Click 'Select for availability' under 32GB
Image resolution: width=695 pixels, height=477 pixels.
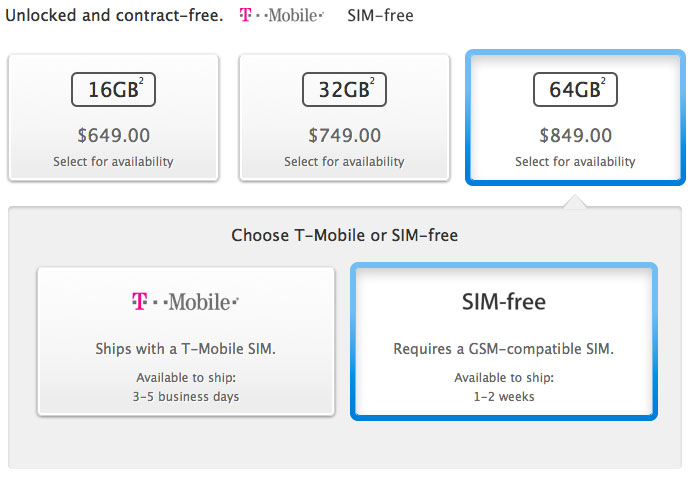click(x=344, y=161)
